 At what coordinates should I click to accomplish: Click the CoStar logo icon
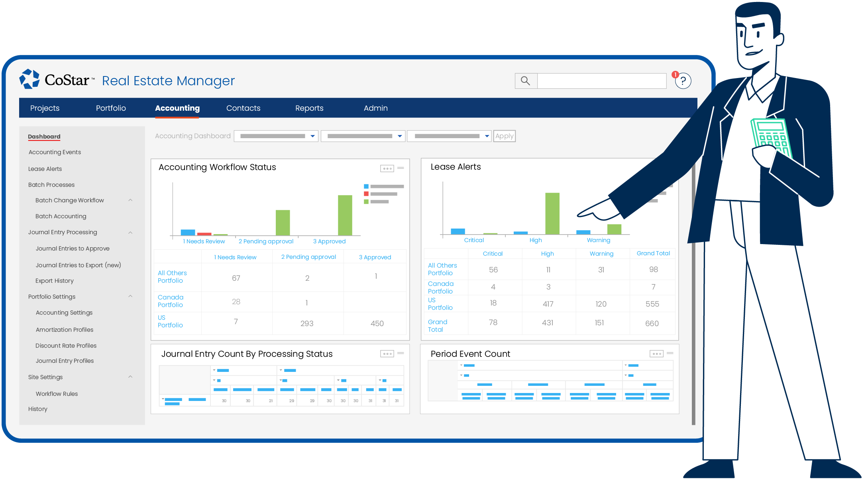(x=29, y=79)
